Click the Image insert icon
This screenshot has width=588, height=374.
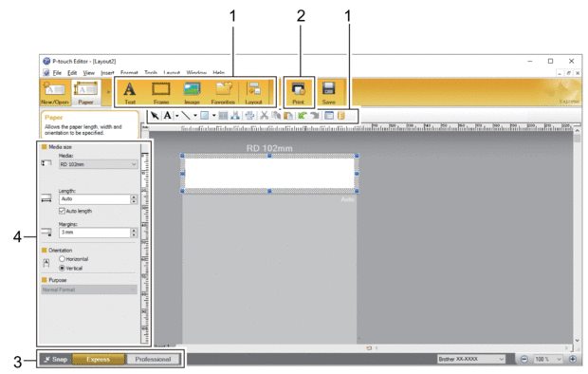tap(192, 92)
